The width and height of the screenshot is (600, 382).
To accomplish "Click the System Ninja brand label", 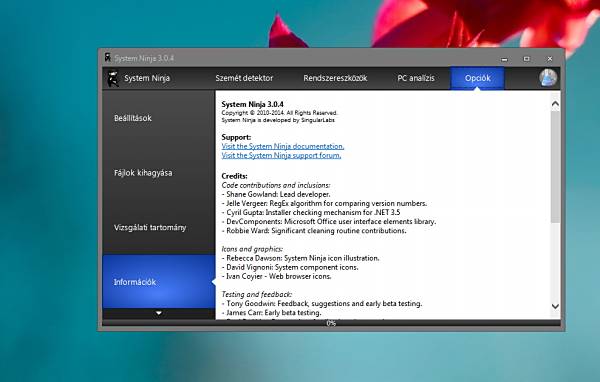I will pos(147,78).
